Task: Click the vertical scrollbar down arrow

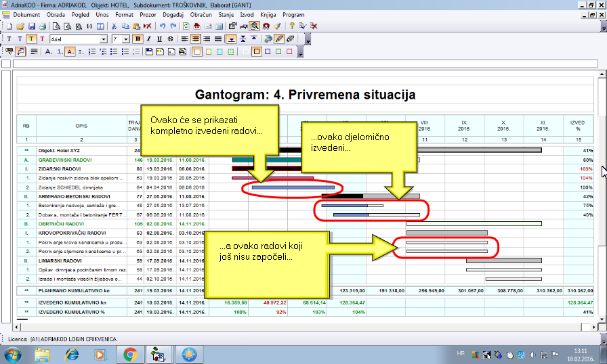Action: coord(602,319)
